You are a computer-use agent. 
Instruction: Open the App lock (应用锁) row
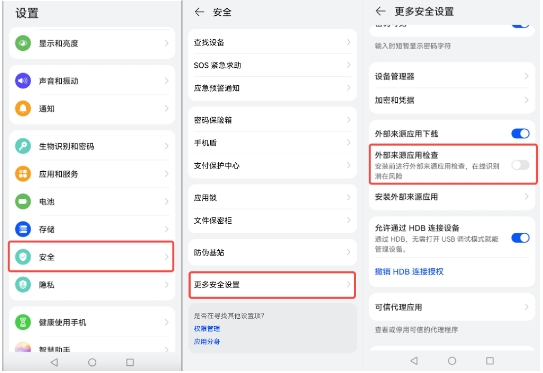point(273,197)
